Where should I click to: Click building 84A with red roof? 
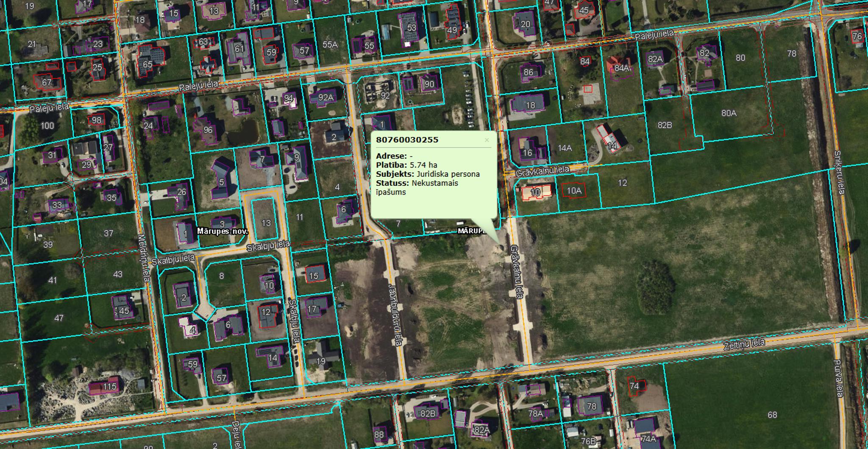pos(621,68)
